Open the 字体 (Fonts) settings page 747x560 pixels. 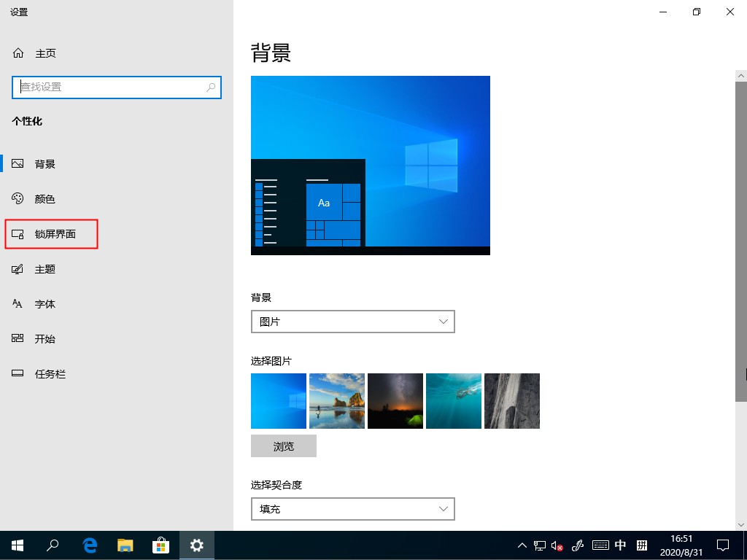pyautogui.click(x=45, y=303)
